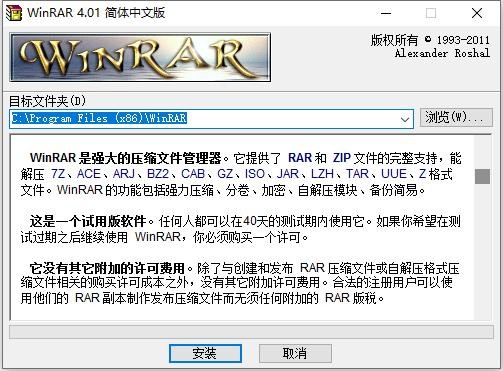This screenshot has height=371, width=503.
Task: Click the description text scrollbar thumb
Action: 482,176
